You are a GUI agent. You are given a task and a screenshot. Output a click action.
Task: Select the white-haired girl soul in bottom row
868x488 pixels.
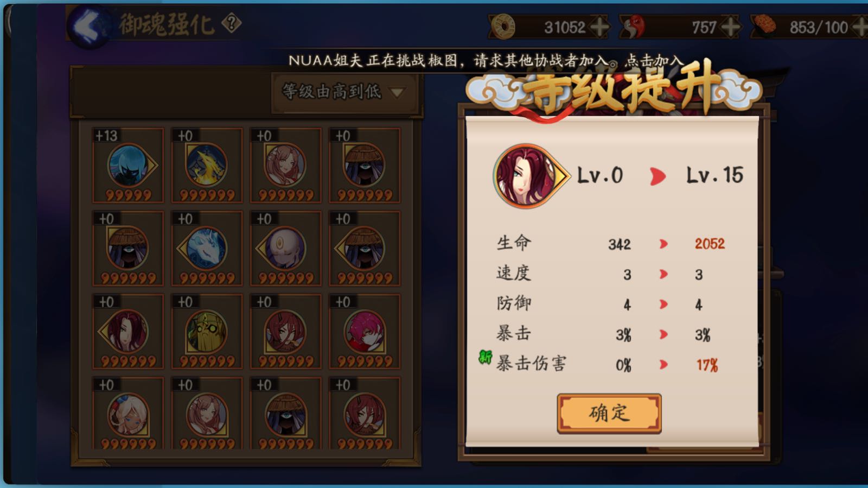(x=128, y=414)
